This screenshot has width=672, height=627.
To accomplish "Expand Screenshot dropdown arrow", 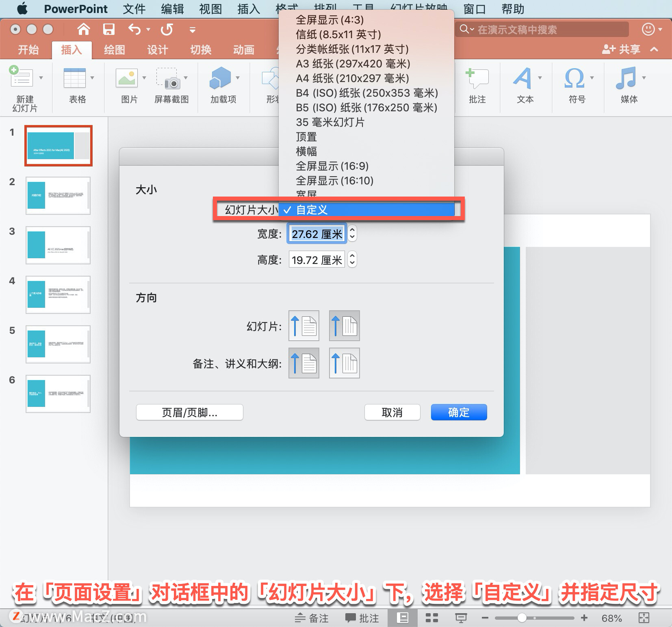I will click(x=186, y=78).
